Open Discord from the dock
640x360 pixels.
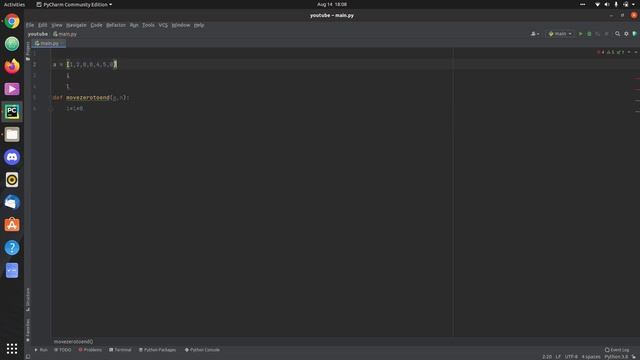pyautogui.click(x=12, y=157)
